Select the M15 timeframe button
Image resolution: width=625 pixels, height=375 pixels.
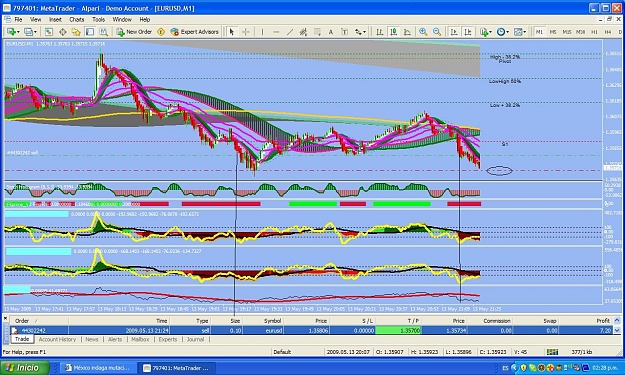click(566, 32)
